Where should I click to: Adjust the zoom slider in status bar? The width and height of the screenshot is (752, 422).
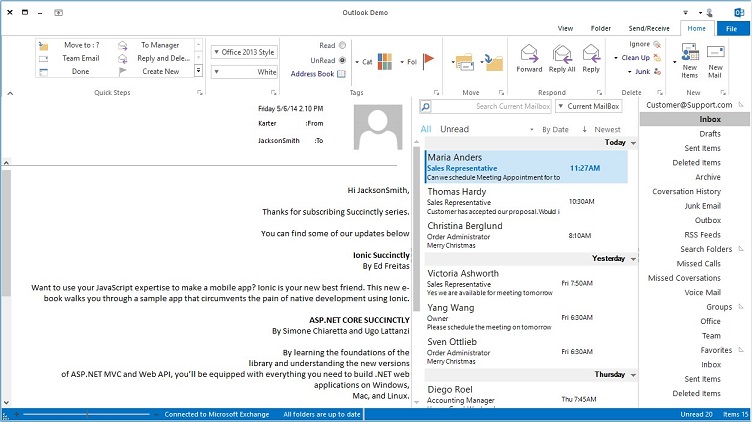pyautogui.click(x=87, y=414)
